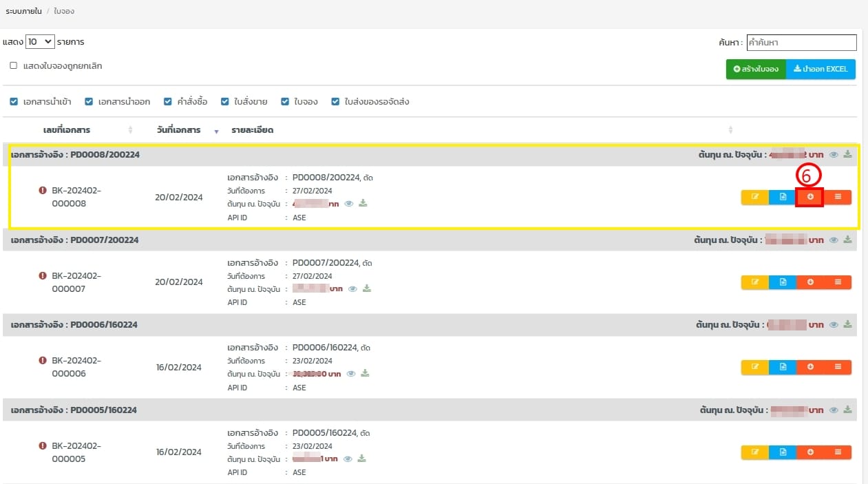Click the 'คำค้นหา' search input field
The width and height of the screenshot is (868, 484).
pos(801,43)
